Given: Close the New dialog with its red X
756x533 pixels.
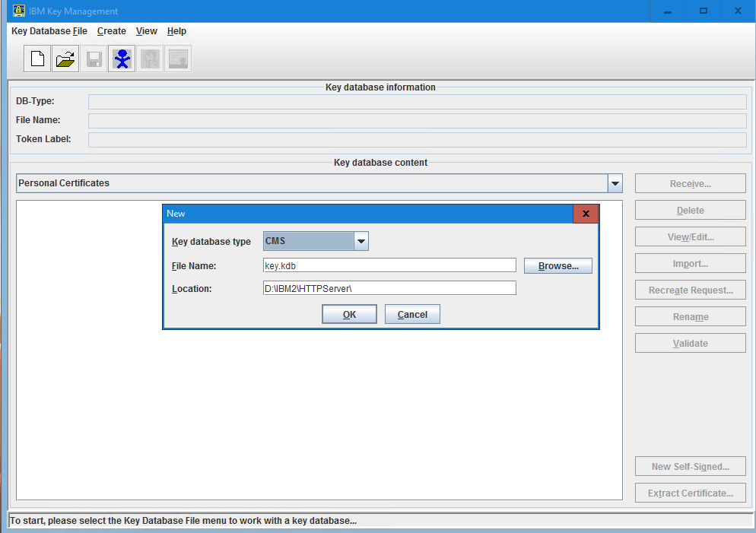Looking at the screenshot, I should tap(586, 214).
